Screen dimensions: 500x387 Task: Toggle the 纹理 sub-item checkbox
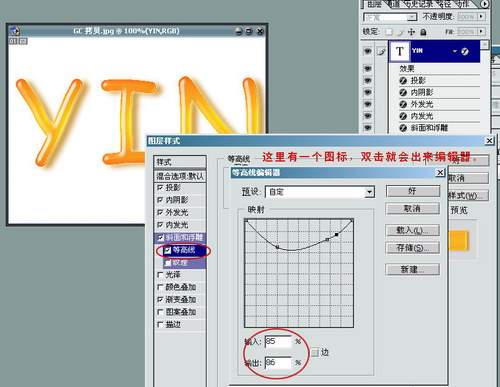click(168, 263)
